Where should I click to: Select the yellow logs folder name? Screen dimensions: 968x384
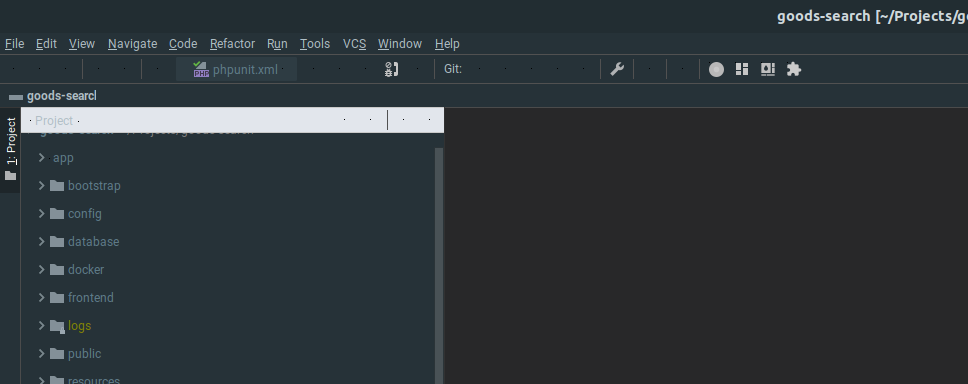click(x=79, y=326)
